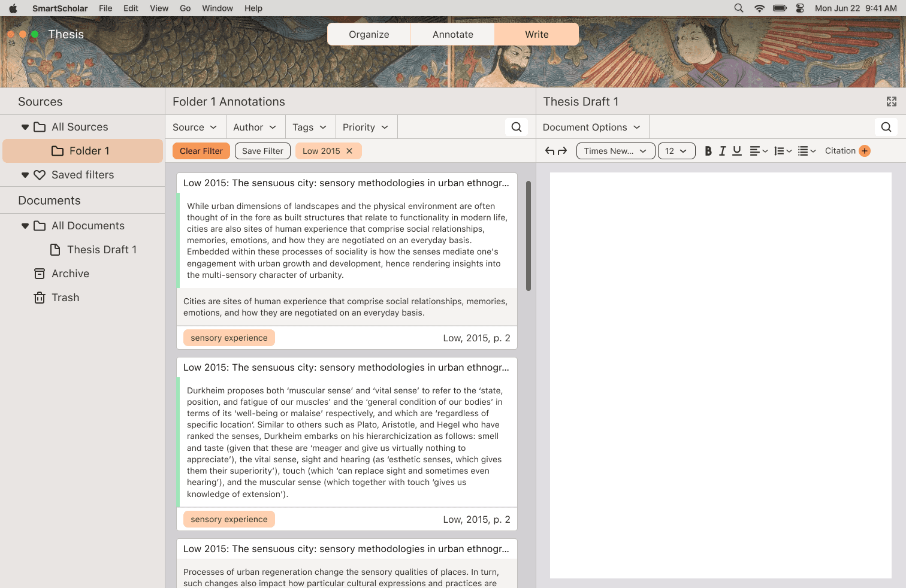Select All Sources in sidebar

83,127
